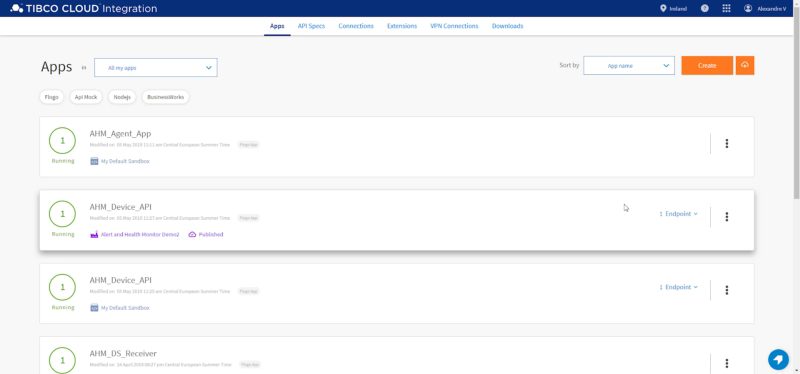Click the Flogo App tag on AHM_Agent_App
The height and width of the screenshot is (374, 800).
pos(248,145)
